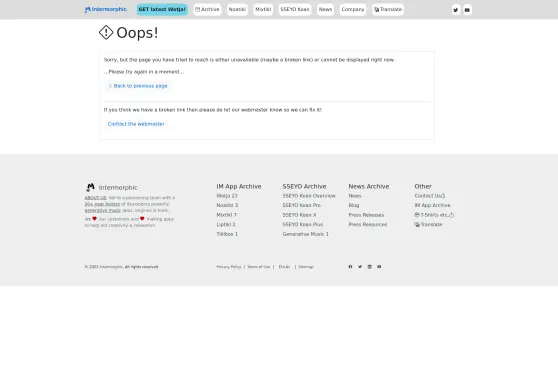558x382 pixels.
Task: Follow the generative music footer link
Action: tap(102, 210)
